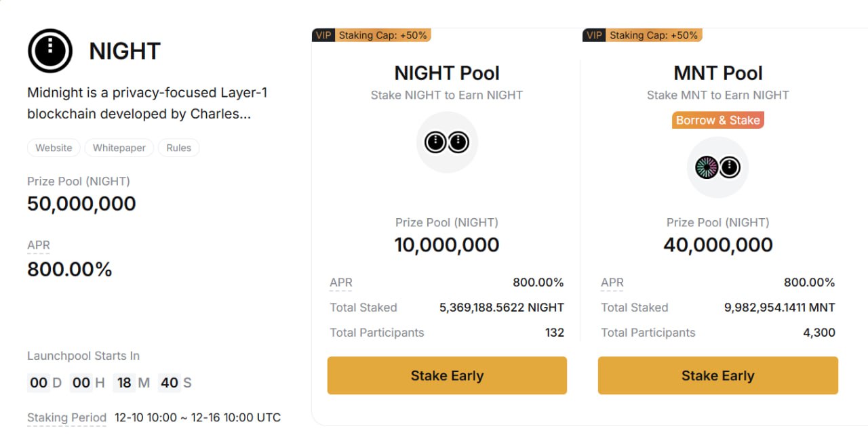
Task: Open the Website link
Action: click(54, 148)
